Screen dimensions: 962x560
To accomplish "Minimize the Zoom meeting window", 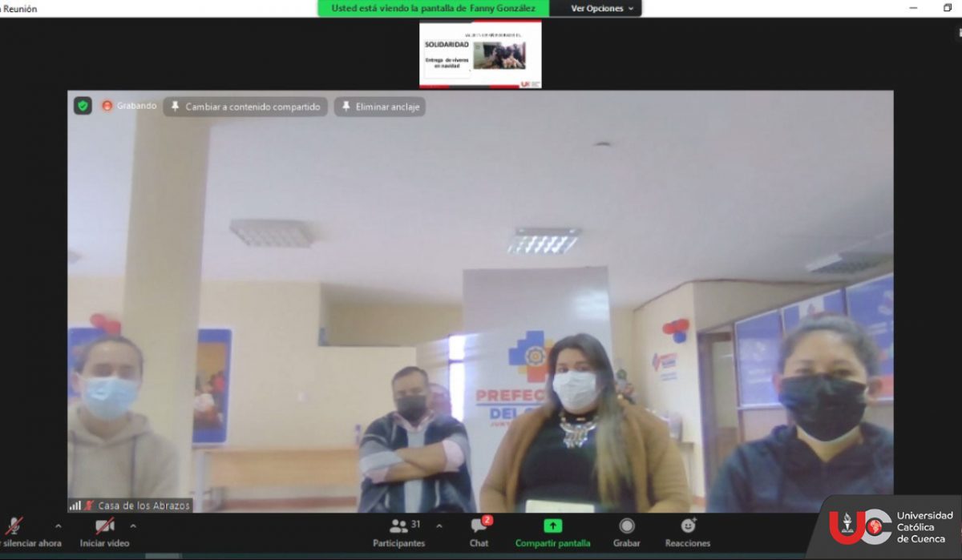I will [914, 8].
